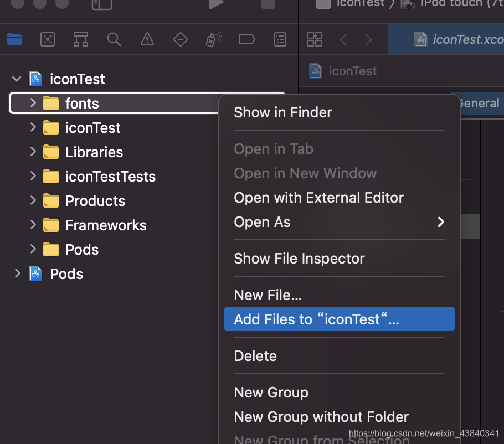The height and width of the screenshot is (444, 504).
Task: Open the Project navigator folder icon
Action: pyautogui.click(x=14, y=39)
